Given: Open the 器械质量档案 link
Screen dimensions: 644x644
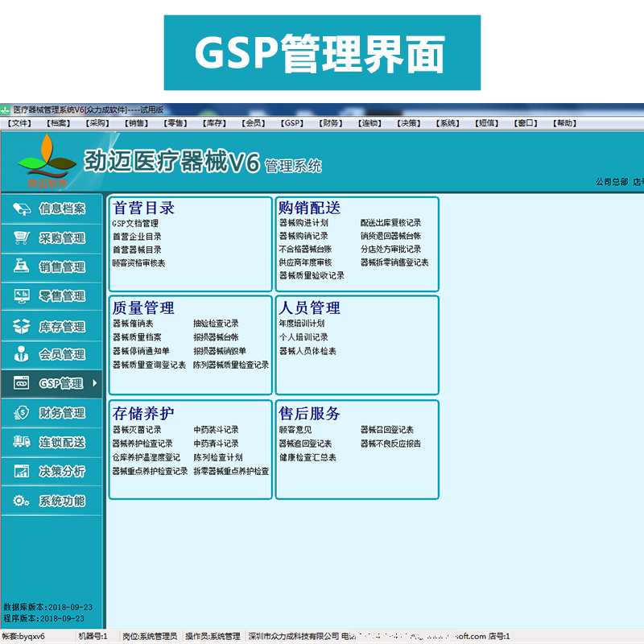Looking at the screenshot, I should click(137, 337).
